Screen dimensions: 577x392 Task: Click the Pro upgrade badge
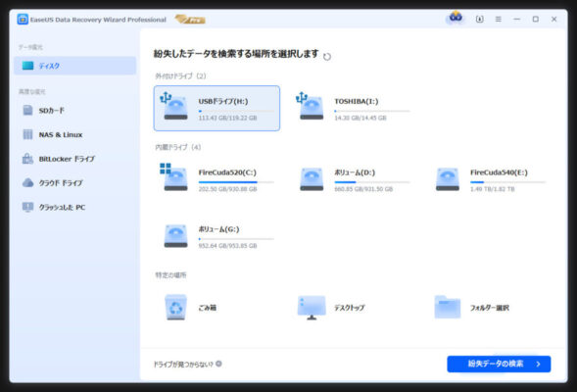click(190, 20)
